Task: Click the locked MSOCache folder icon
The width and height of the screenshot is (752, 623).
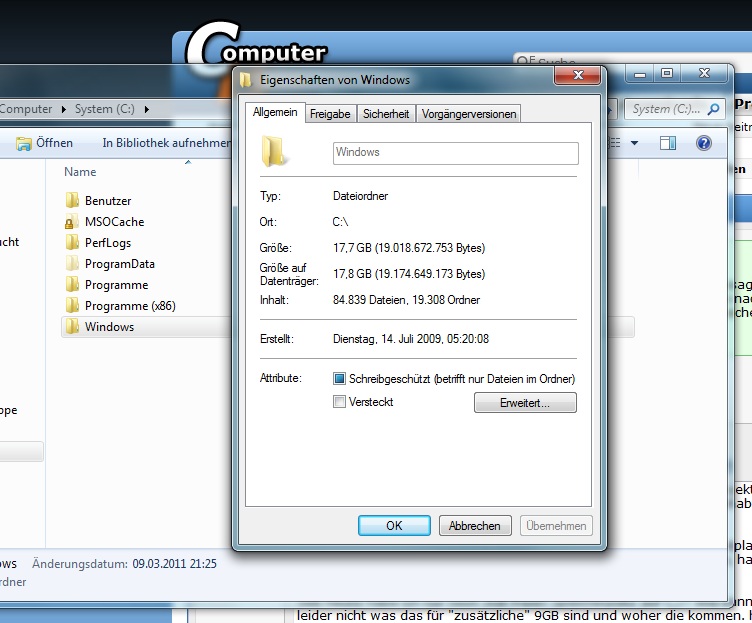Action: click(72, 222)
